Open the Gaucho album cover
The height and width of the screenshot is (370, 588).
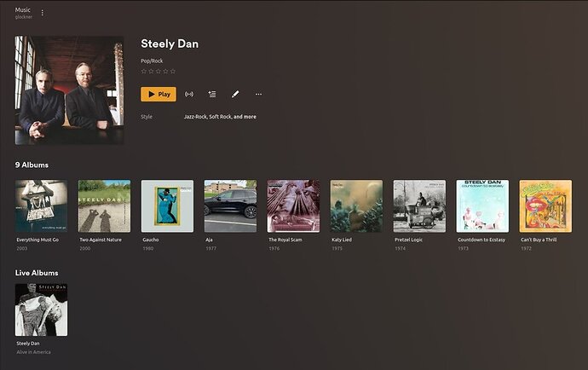click(x=167, y=206)
